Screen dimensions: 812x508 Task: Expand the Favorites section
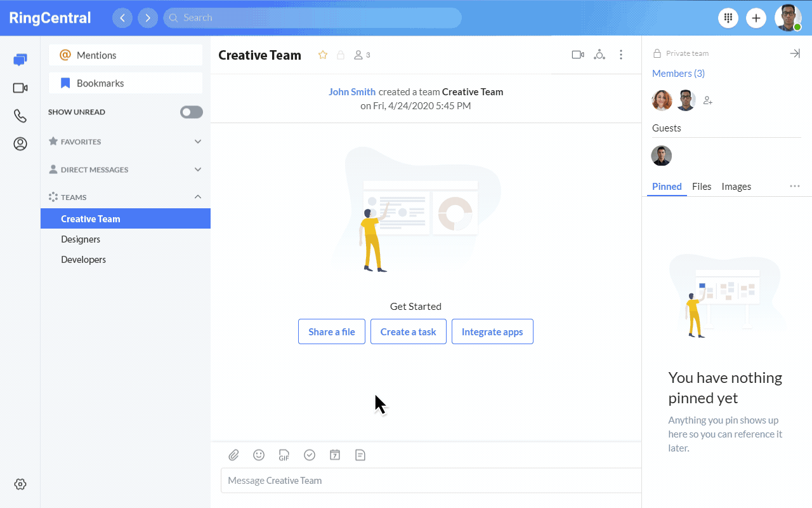[198, 142]
